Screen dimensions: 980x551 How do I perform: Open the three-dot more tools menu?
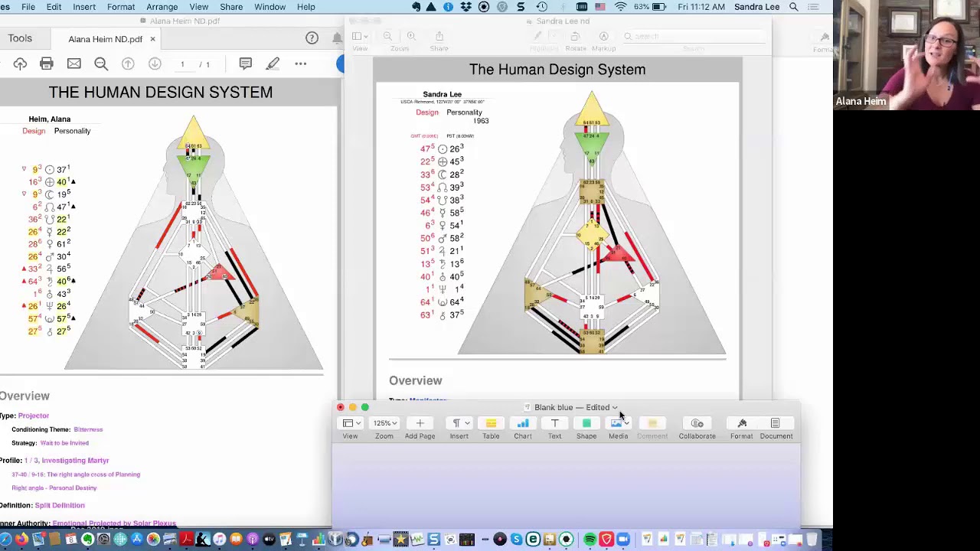[300, 64]
